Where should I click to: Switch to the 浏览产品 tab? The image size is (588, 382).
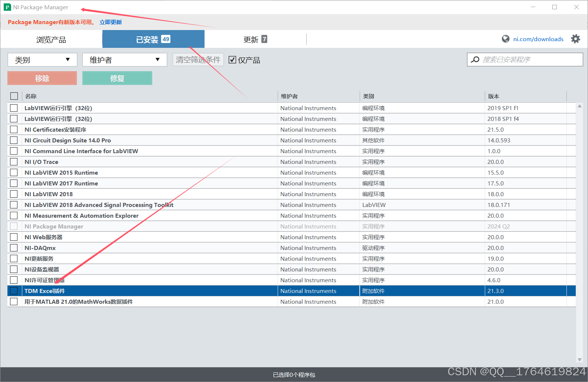pos(51,39)
